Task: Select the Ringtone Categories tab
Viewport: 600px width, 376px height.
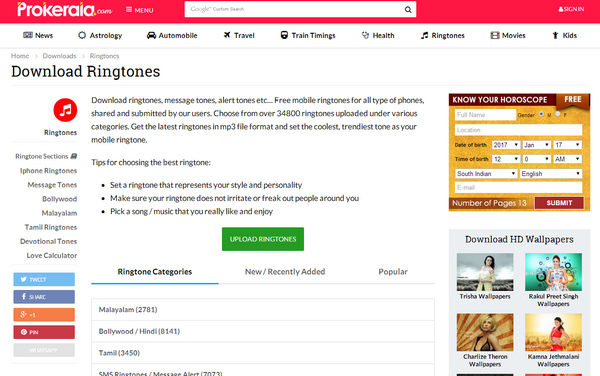Action: pyautogui.click(x=155, y=272)
